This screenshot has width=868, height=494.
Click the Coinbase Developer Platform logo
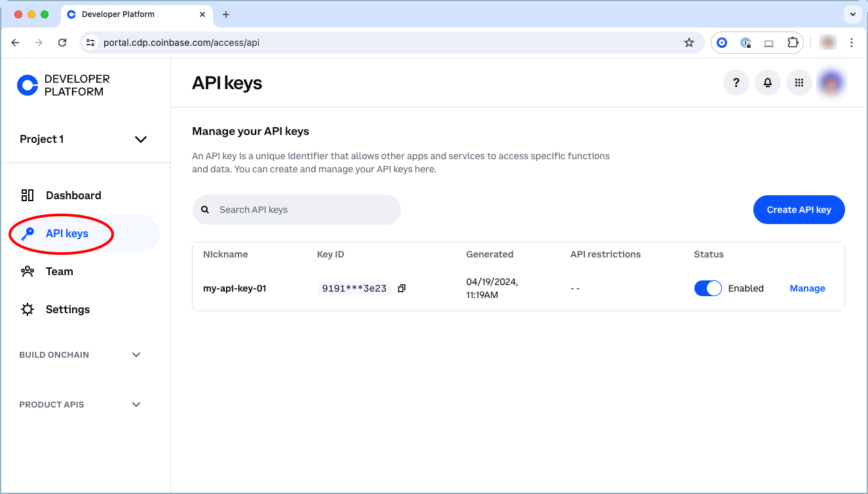(64, 85)
